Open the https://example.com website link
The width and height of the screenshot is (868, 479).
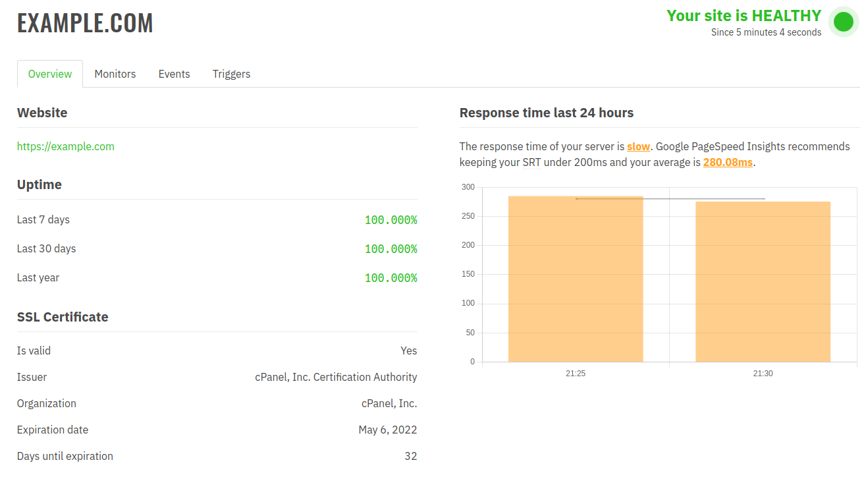pos(65,146)
